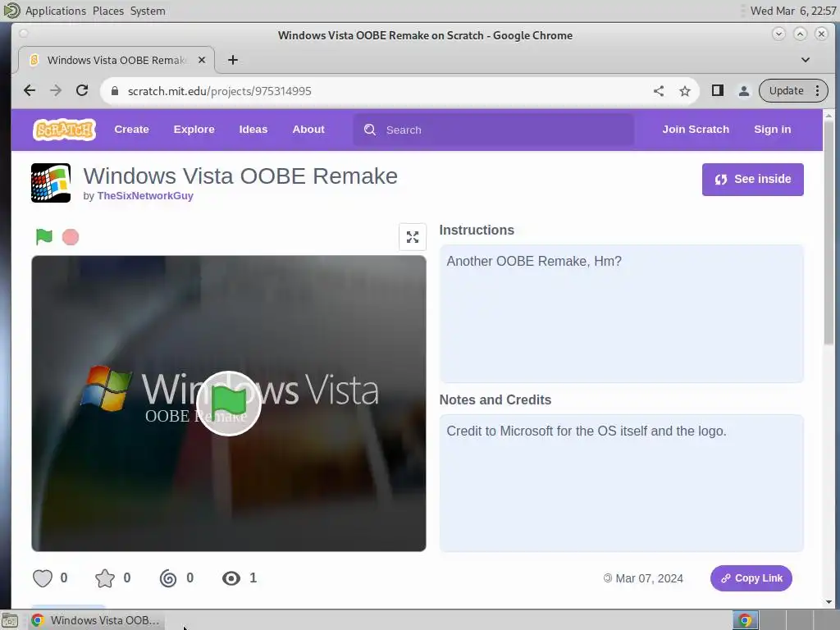Bookmark this tab with the star icon
Viewport: 840px width, 630px height.
tap(685, 91)
